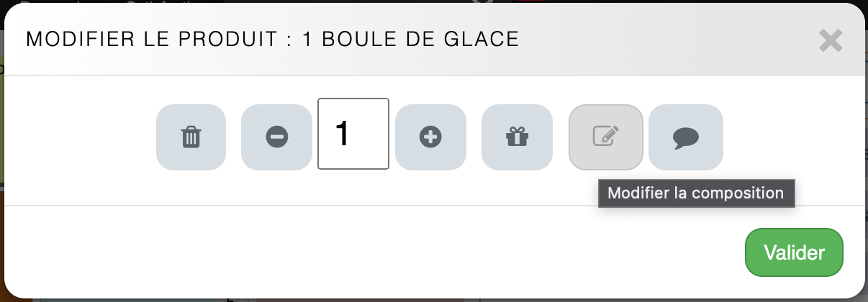Subtract one scoop from the quantity
The image size is (868, 302).
[276, 137]
